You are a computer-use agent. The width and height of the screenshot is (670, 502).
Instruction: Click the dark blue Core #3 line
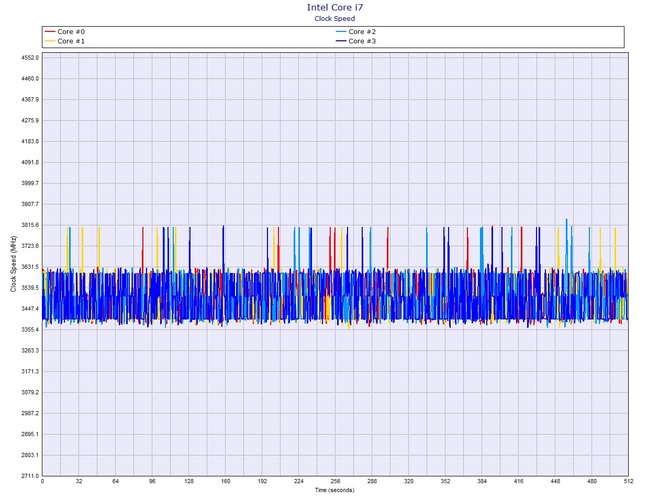click(x=341, y=41)
